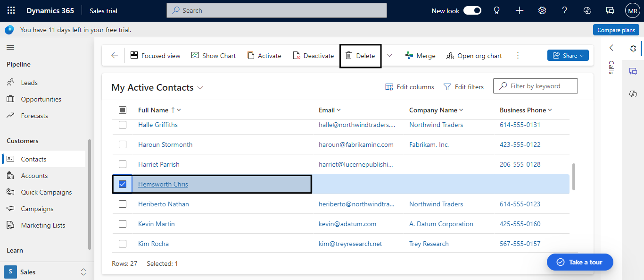Click the Compare plans button

(616, 30)
